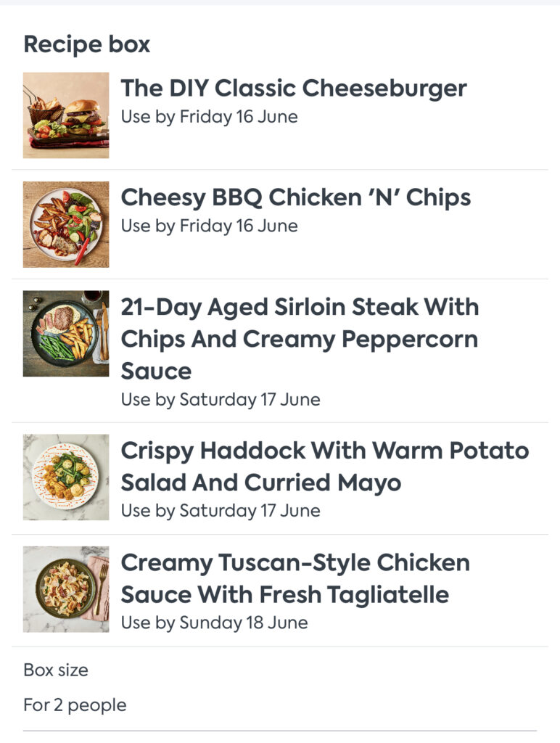Image resolution: width=560 pixels, height=743 pixels.
Task: Open Creamy Tuscan-Style Chicken Sauce recipe title
Action: pos(295,578)
